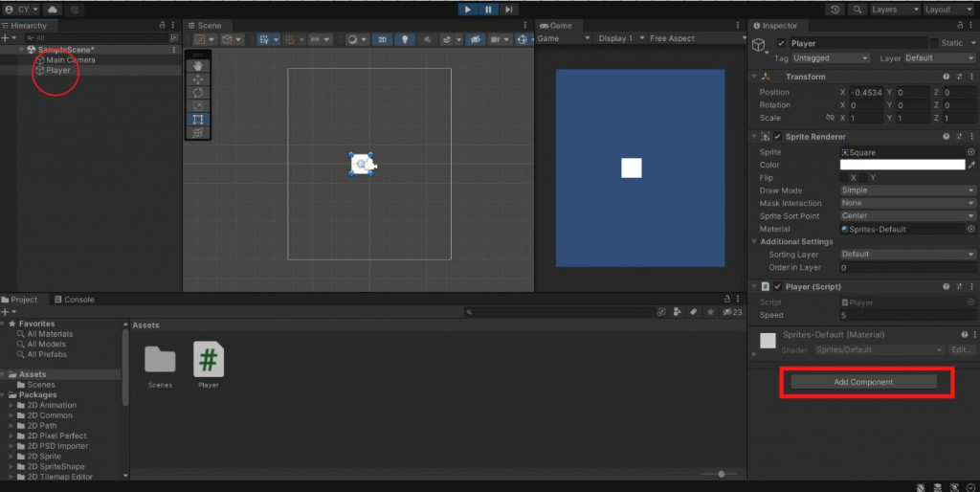Open Player script help icon
Viewport: 980px width, 492px height.
(947, 286)
